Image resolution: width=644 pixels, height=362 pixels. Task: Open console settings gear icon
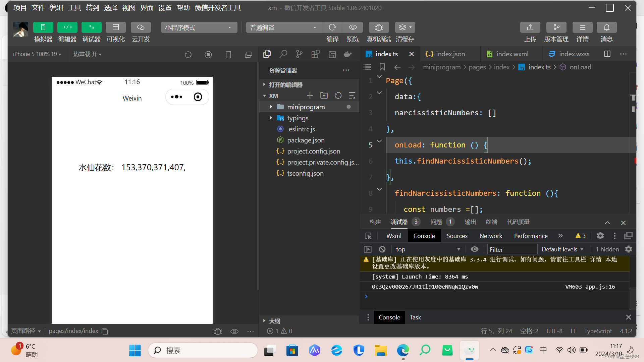(628, 249)
